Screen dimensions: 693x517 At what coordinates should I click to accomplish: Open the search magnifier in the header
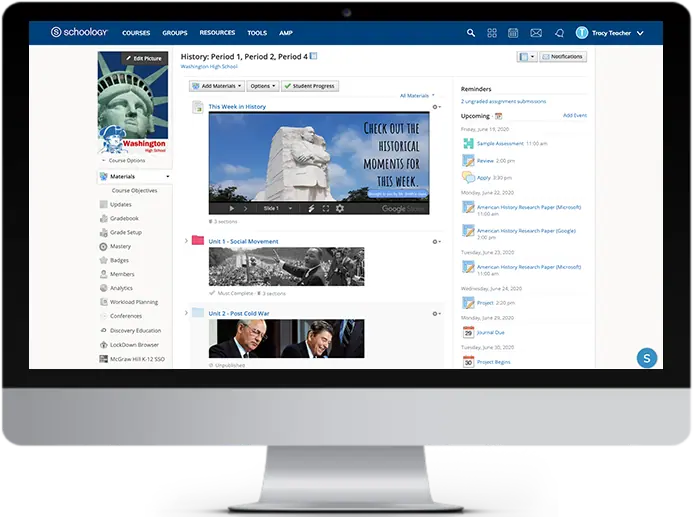click(471, 33)
